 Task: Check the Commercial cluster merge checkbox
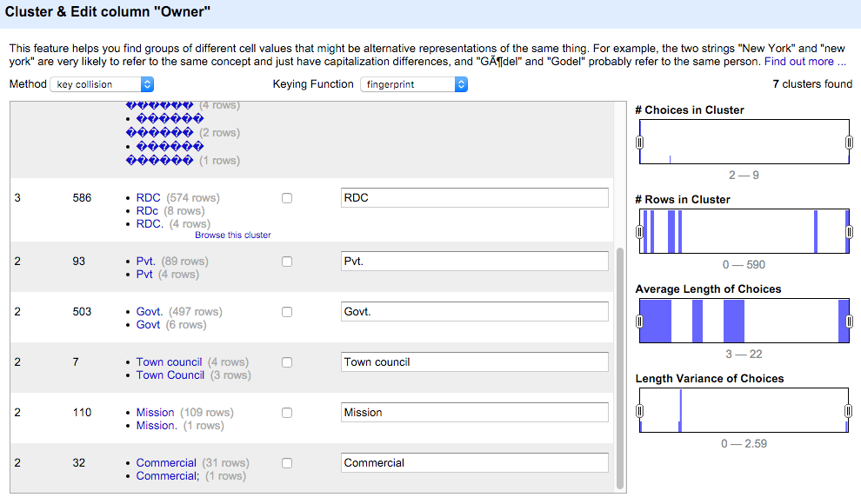point(287,463)
